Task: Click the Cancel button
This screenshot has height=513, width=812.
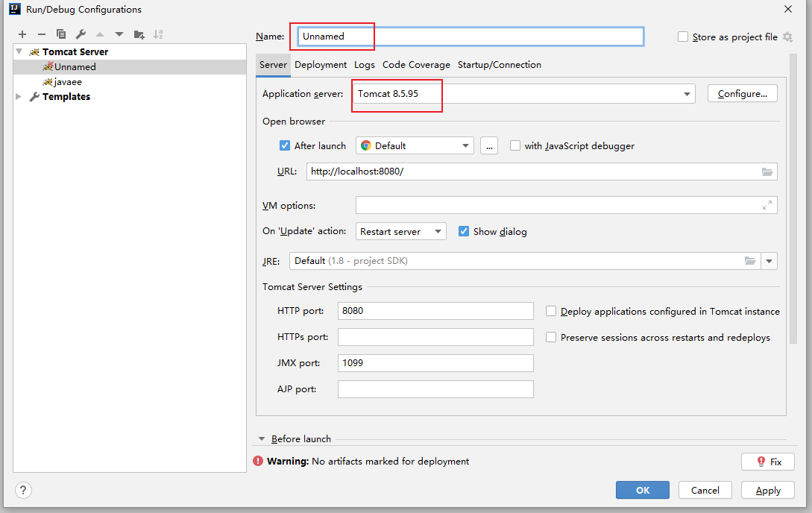Action: (705, 490)
